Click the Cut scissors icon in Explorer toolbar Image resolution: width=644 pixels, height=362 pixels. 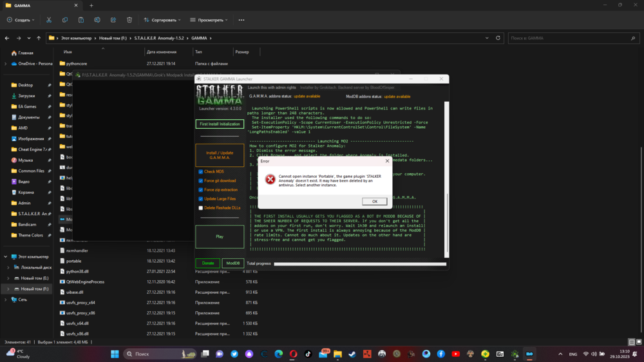[x=49, y=20]
